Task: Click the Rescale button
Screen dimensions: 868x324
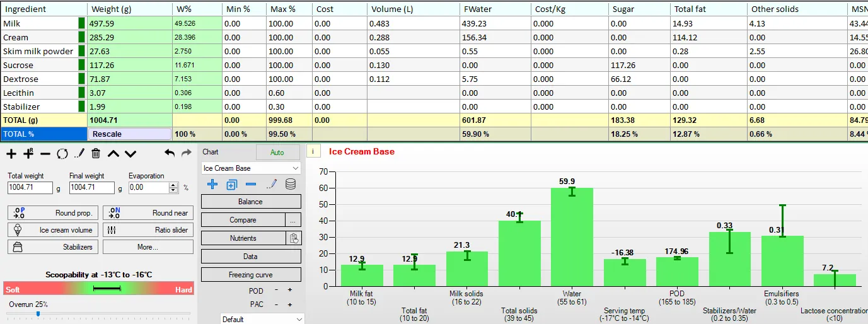Action: pyautogui.click(x=130, y=134)
